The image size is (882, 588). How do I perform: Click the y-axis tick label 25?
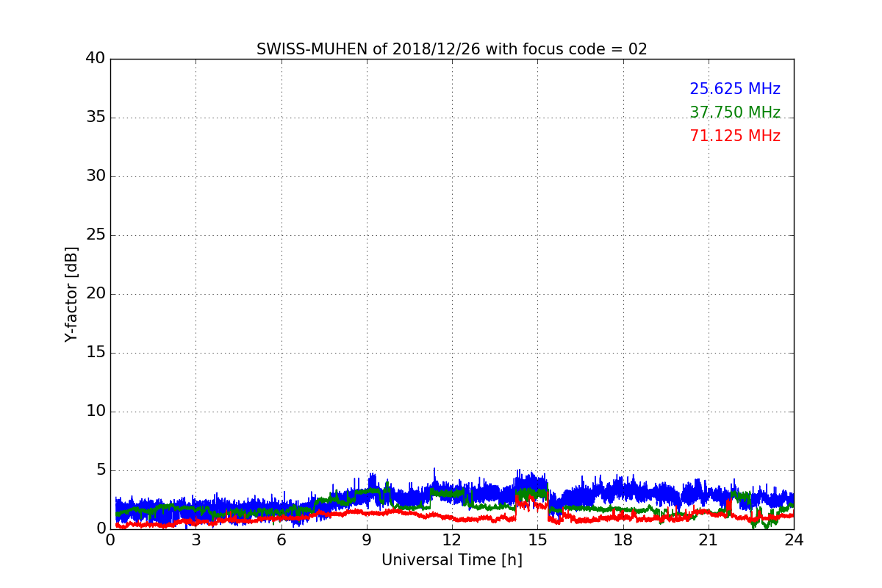tap(96, 235)
